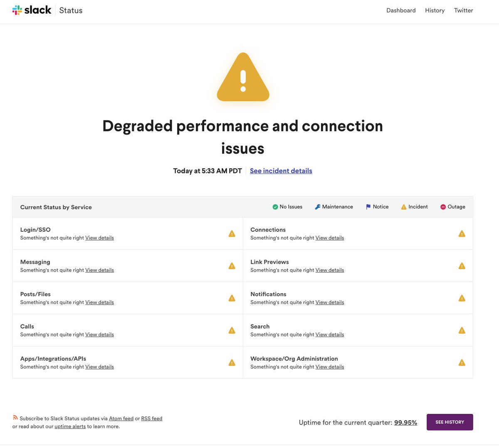
Task: Click the Degraded performance headline
Action: click(243, 137)
